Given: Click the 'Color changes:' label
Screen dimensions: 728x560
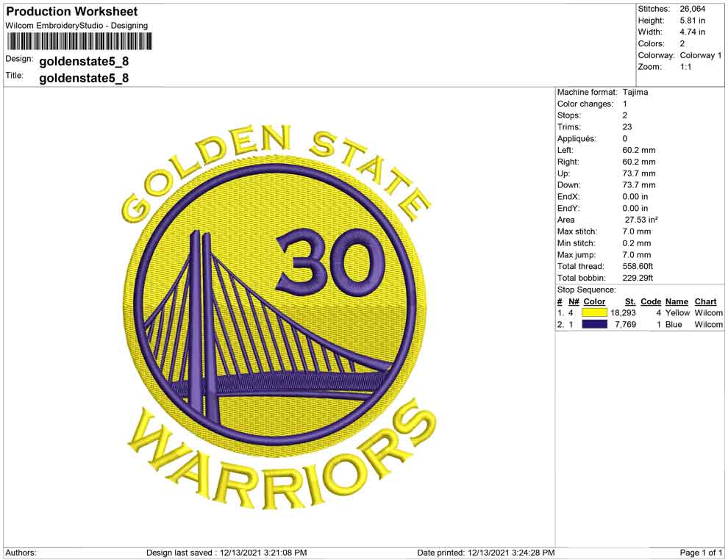Looking at the screenshot, I should pyautogui.click(x=585, y=104).
